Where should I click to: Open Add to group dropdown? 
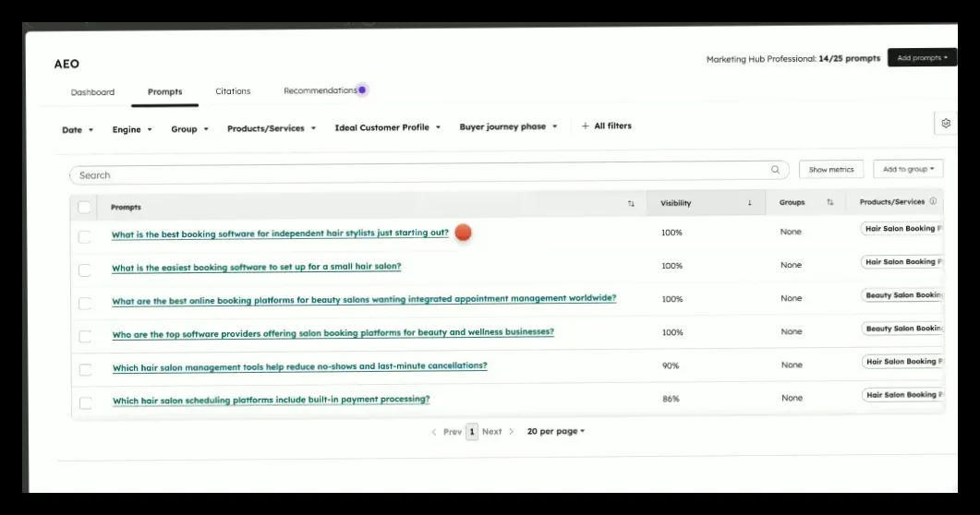pos(908,169)
